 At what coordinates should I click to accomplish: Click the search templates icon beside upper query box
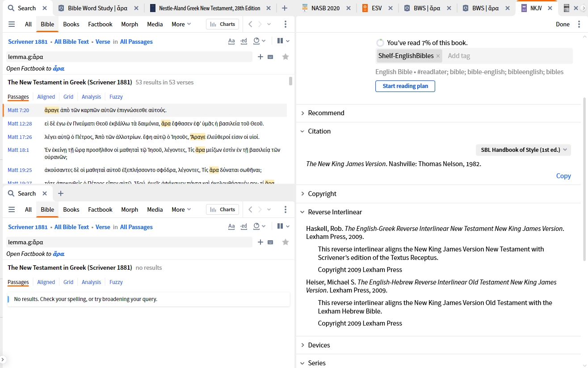270,57
